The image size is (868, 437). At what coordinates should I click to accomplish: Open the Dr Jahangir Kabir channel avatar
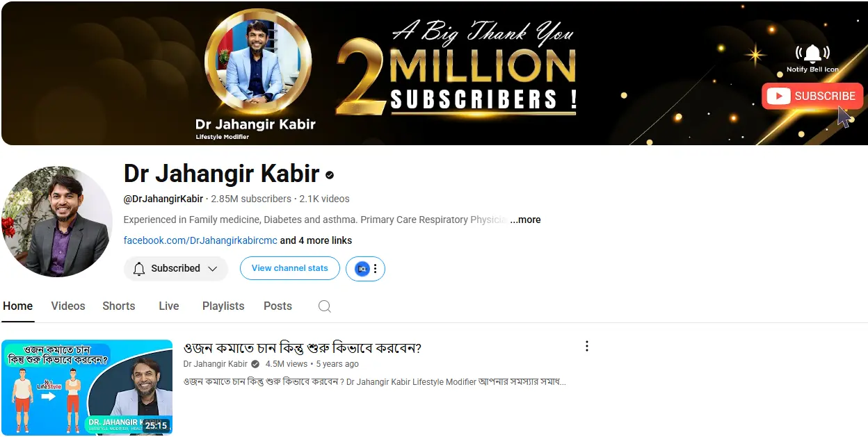click(x=57, y=221)
